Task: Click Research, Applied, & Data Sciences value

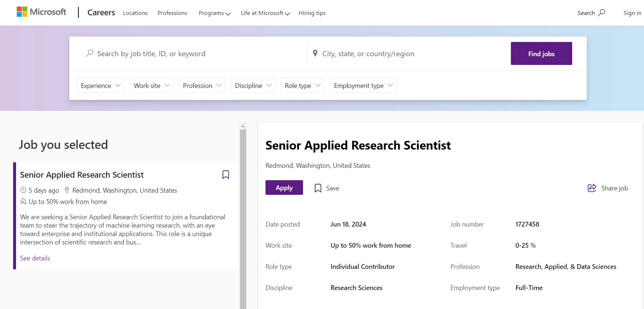Action: coord(566,267)
